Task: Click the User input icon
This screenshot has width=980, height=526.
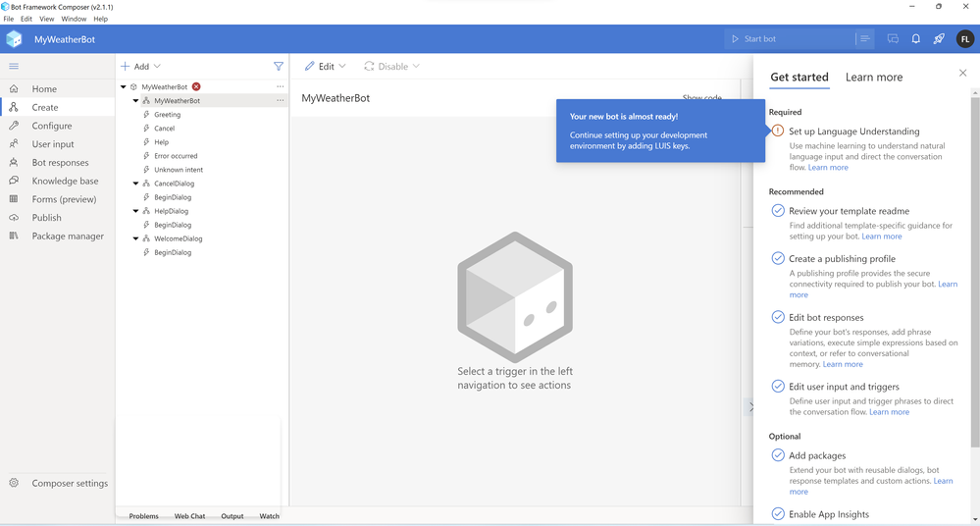Action: (x=14, y=144)
